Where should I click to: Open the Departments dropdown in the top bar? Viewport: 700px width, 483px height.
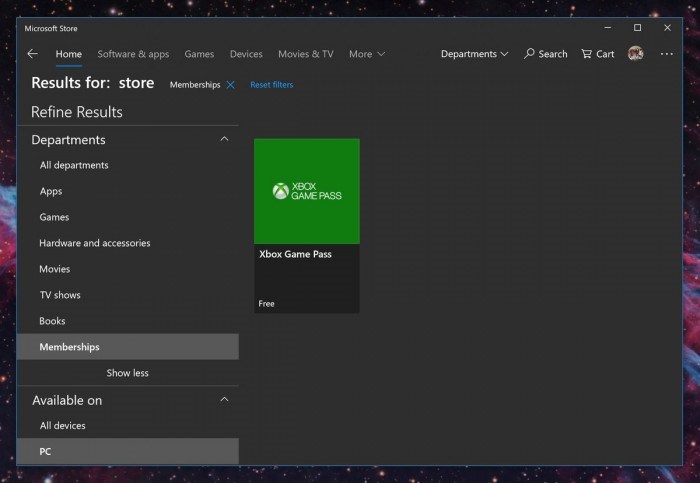coord(475,54)
